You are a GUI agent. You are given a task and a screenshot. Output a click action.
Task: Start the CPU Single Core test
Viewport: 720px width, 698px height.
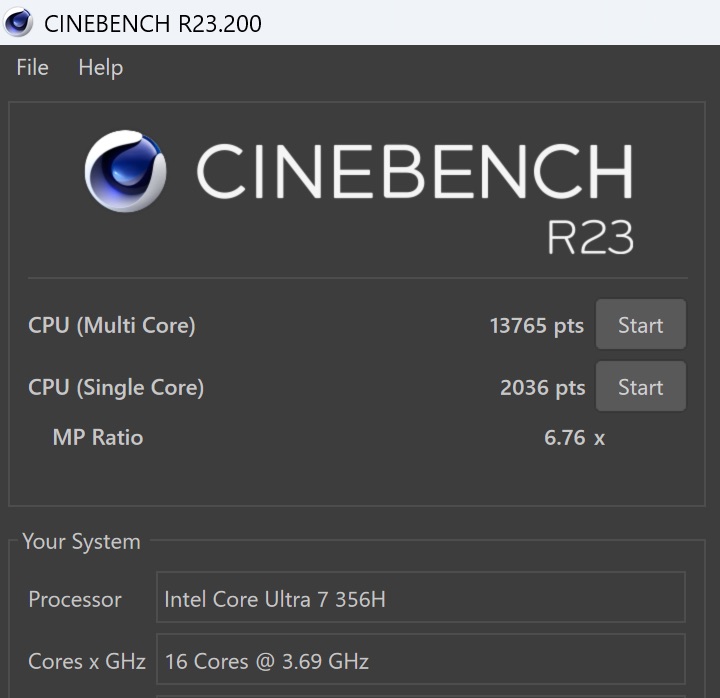[x=641, y=386]
